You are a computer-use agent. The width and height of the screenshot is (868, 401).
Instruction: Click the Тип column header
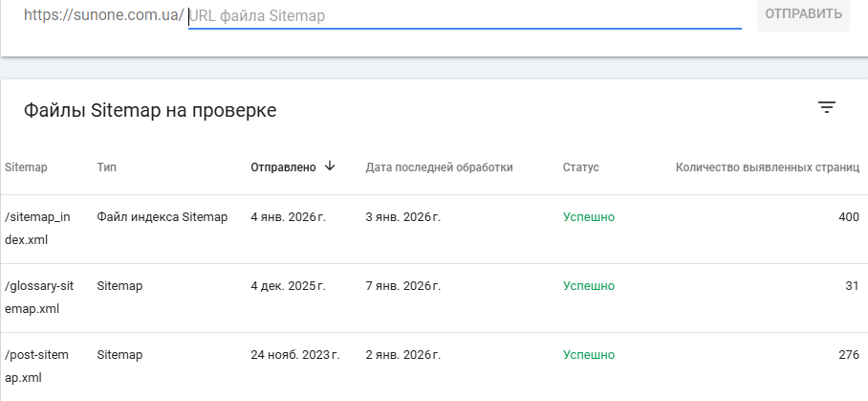tap(107, 167)
